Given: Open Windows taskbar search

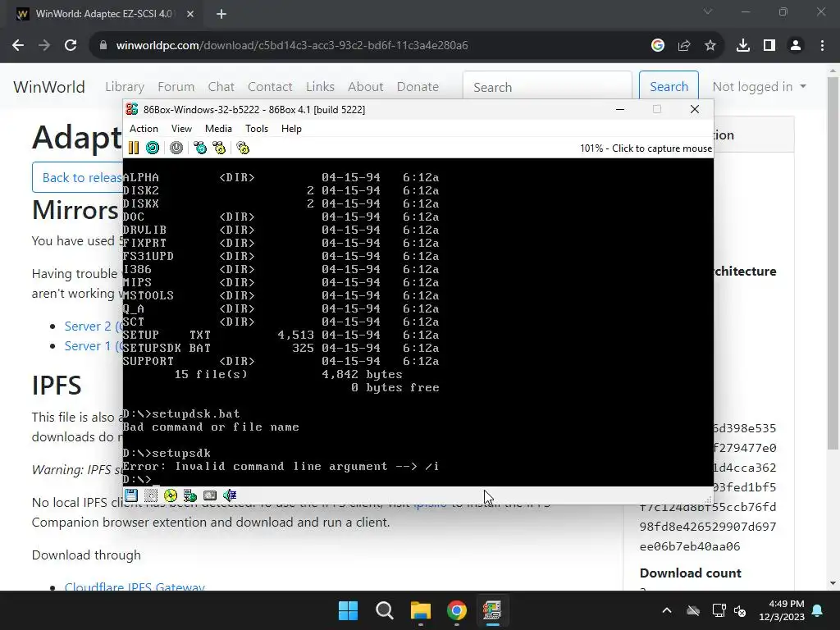Looking at the screenshot, I should click(x=385, y=610).
